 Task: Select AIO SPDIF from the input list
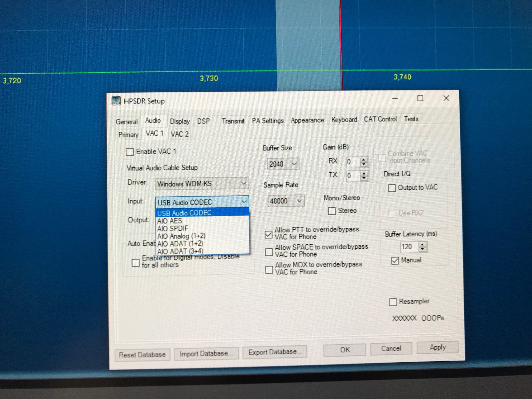coord(173,229)
